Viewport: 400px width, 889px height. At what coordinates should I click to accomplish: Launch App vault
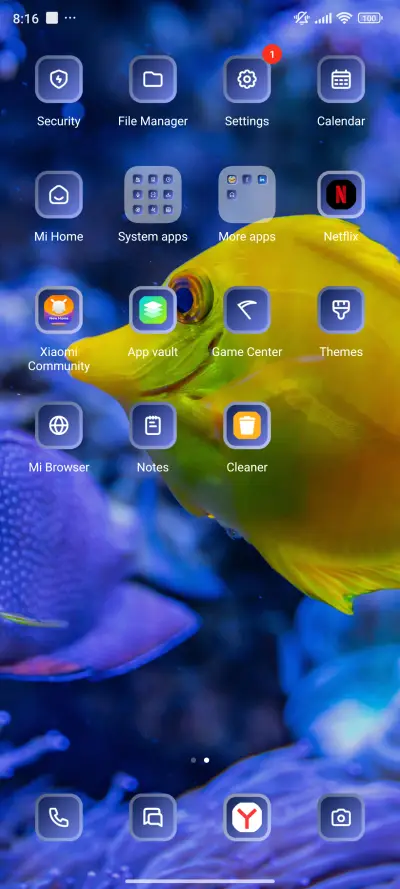(153, 310)
